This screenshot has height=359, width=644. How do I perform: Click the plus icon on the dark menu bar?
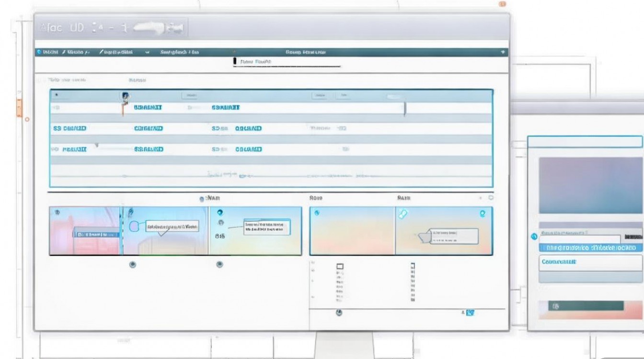tap(503, 52)
